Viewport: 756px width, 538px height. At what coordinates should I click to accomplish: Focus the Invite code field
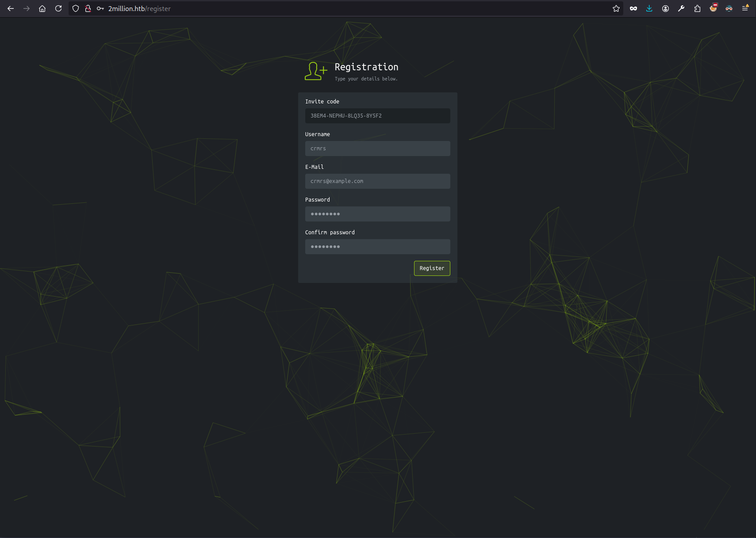coord(377,116)
